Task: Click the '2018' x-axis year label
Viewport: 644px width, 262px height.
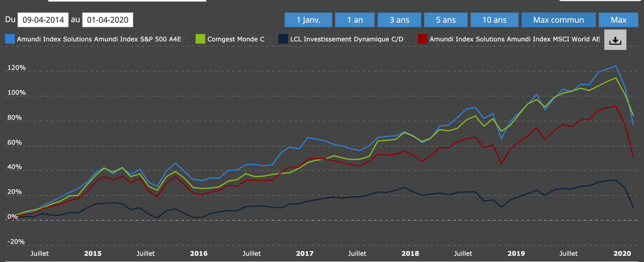Action: point(410,253)
